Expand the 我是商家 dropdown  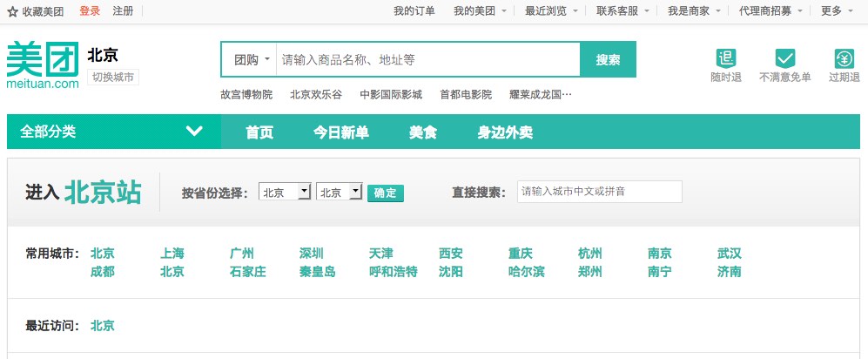[694, 11]
